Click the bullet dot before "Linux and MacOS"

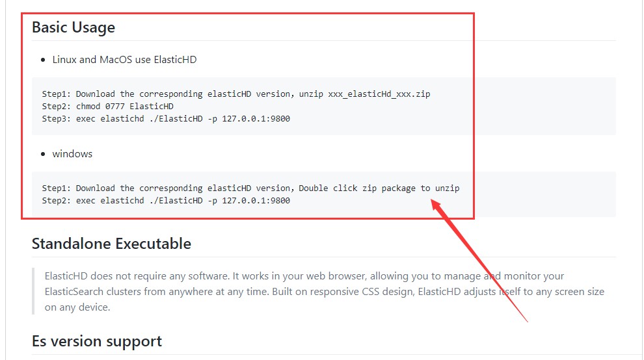[43, 60]
